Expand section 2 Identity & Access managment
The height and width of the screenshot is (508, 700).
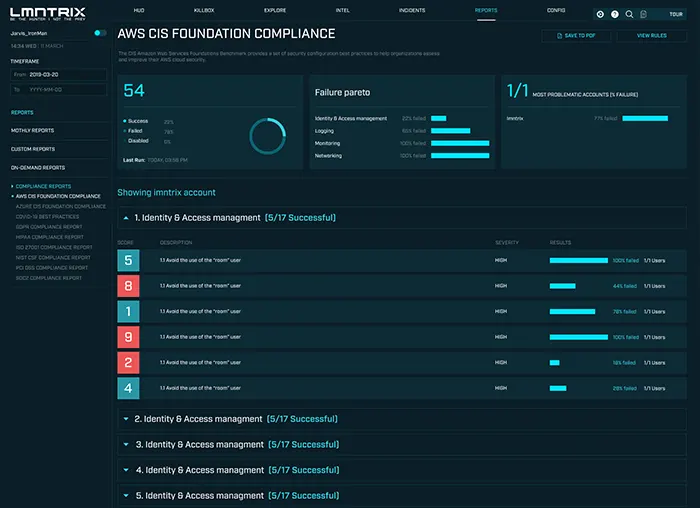(x=126, y=419)
